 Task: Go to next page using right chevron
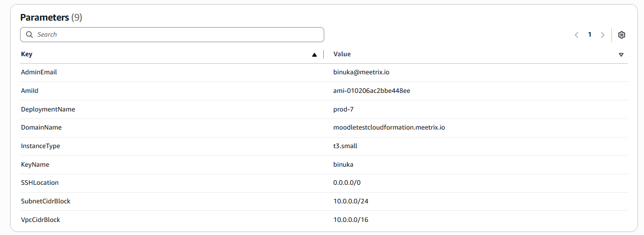[602, 35]
